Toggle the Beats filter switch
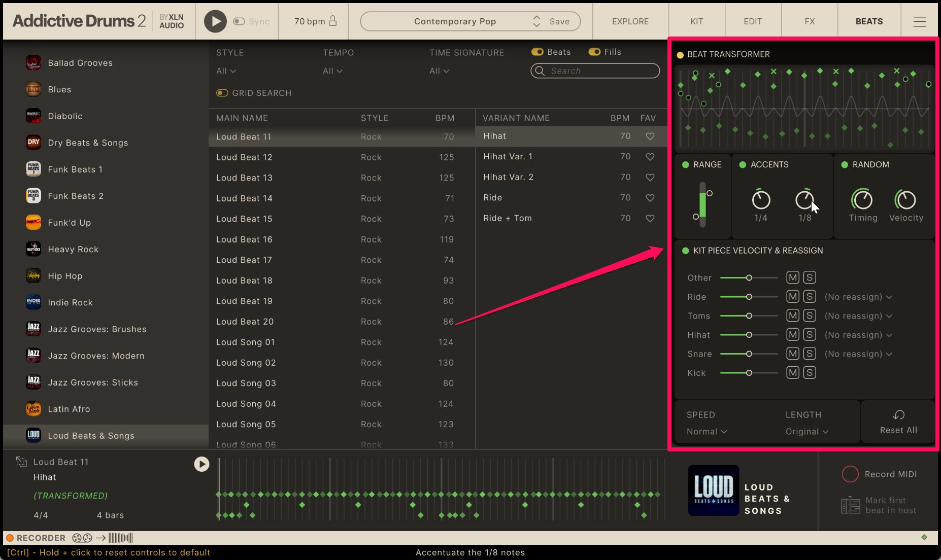The width and height of the screenshot is (941, 560). tap(537, 52)
